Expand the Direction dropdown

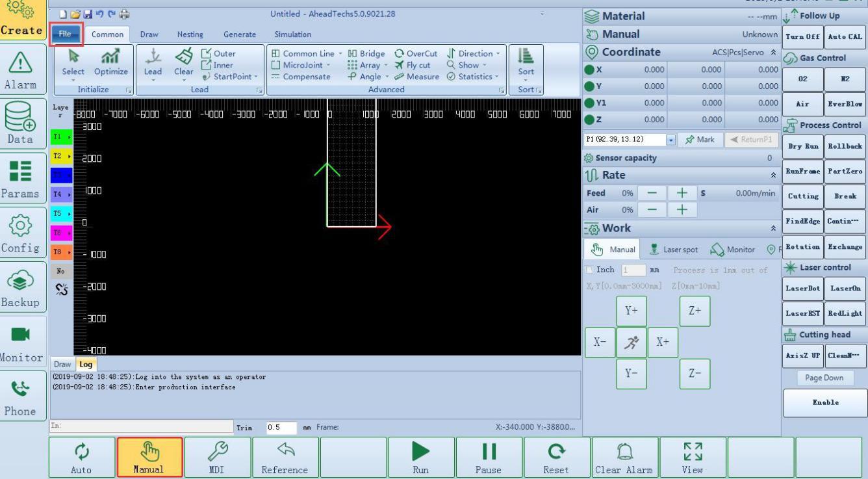coord(498,54)
